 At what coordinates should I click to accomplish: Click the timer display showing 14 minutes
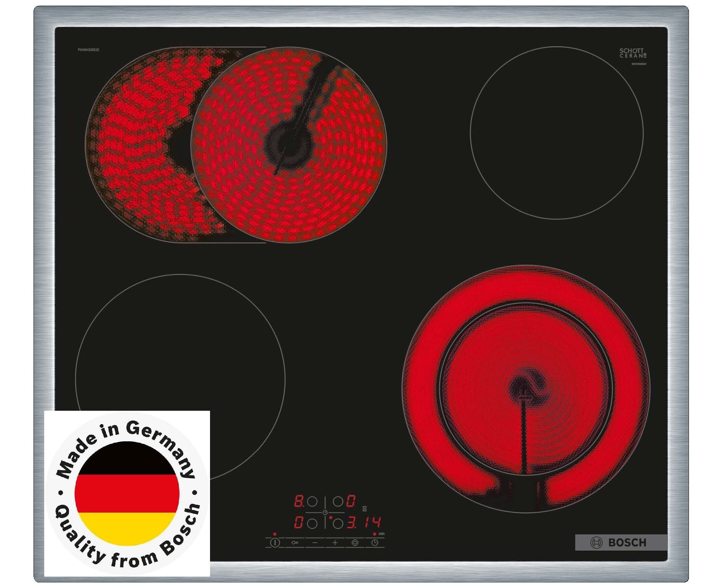pos(372,523)
